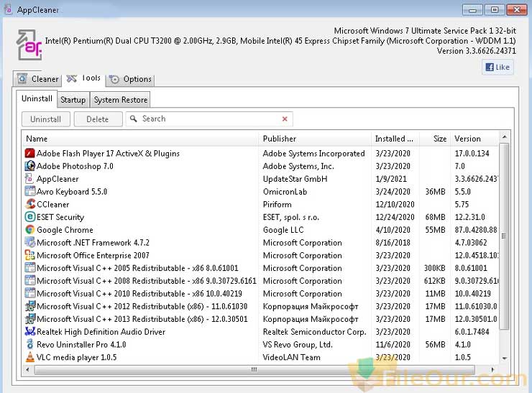Sort by the Size column header

coord(435,139)
